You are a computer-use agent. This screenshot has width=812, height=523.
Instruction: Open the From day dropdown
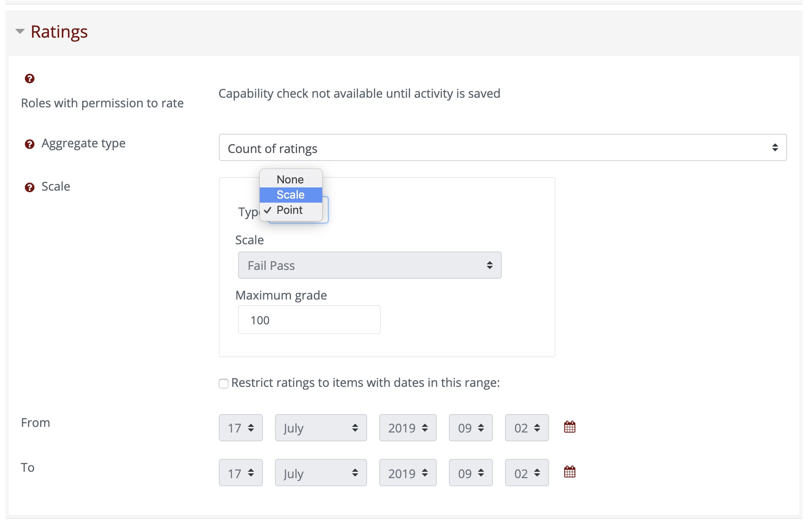click(x=240, y=428)
